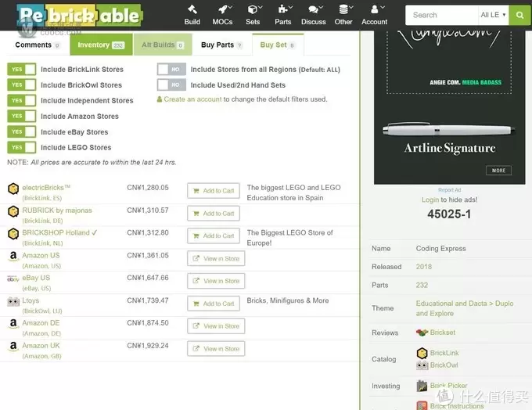Toggle Include BrickLink Stores switch

tap(22, 69)
